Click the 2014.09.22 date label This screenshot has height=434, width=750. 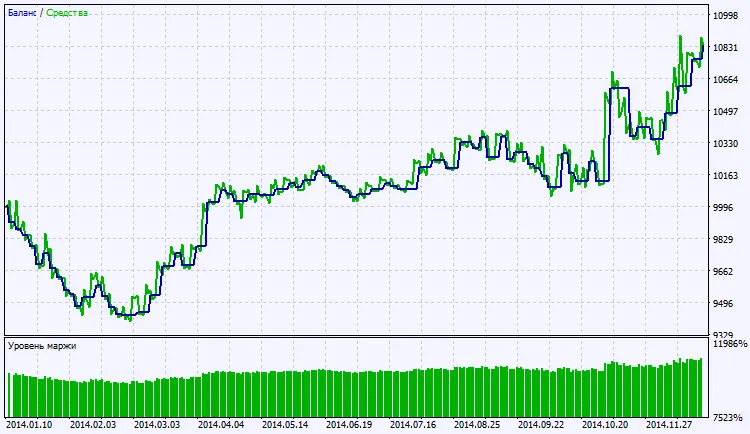coord(542,425)
